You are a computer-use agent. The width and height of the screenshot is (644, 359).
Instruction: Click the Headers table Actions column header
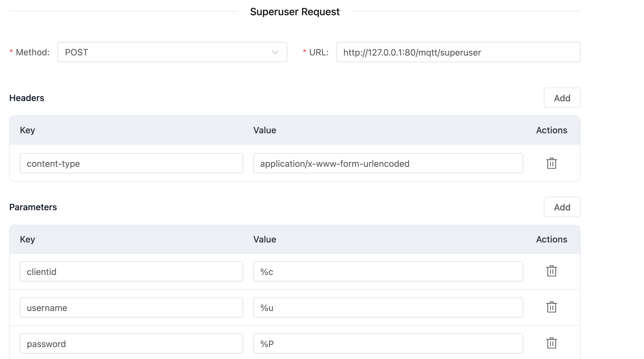click(x=551, y=130)
